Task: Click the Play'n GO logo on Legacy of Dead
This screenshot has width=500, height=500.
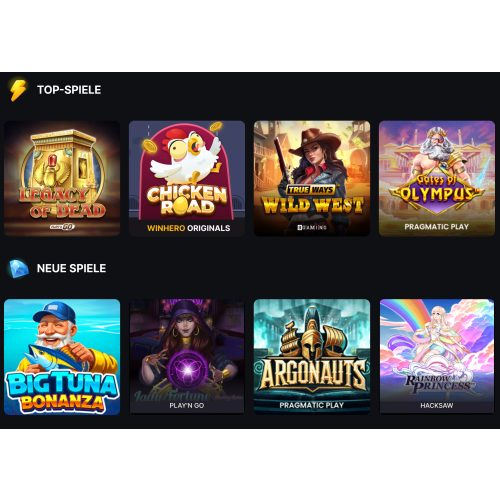Action: 62,227
